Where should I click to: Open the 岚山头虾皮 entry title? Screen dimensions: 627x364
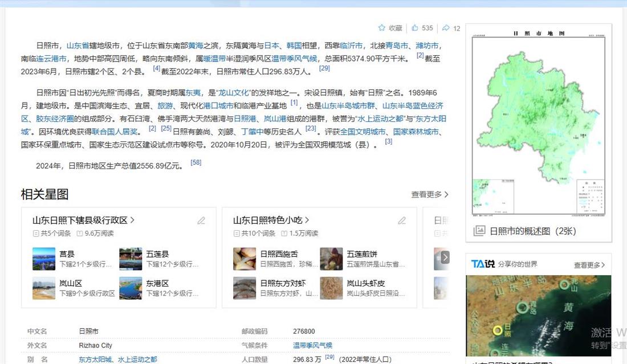(x=365, y=283)
